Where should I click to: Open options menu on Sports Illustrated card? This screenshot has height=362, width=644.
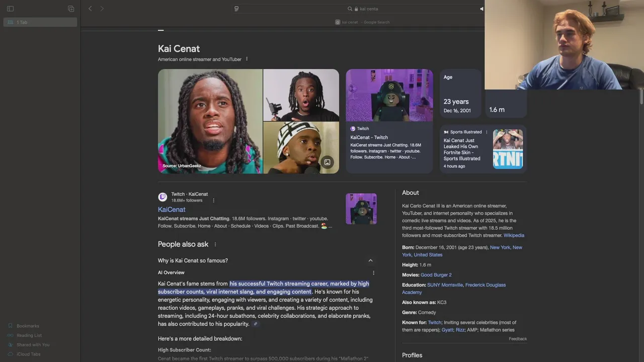tap(487, 132)
